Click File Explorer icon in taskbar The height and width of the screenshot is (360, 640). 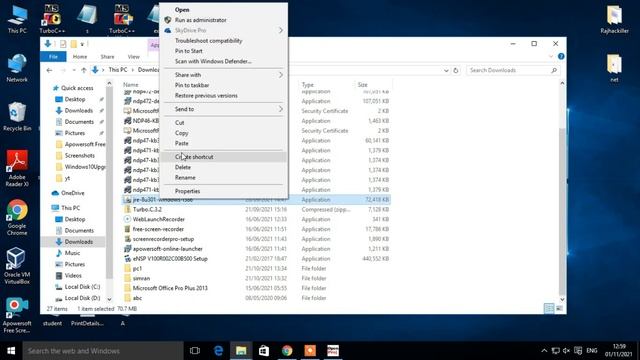[x=241, y=351]
